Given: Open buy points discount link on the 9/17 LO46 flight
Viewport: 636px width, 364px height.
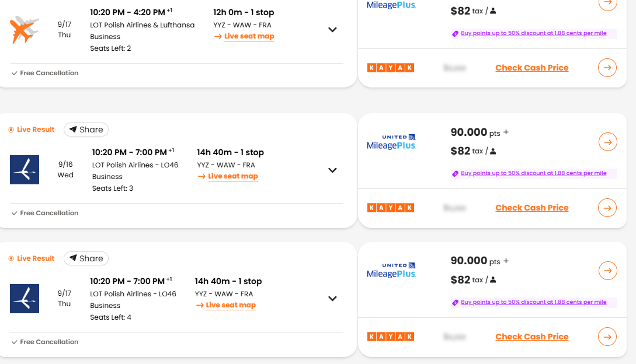Looking at the screenshot, I should [x=533, y=302].
